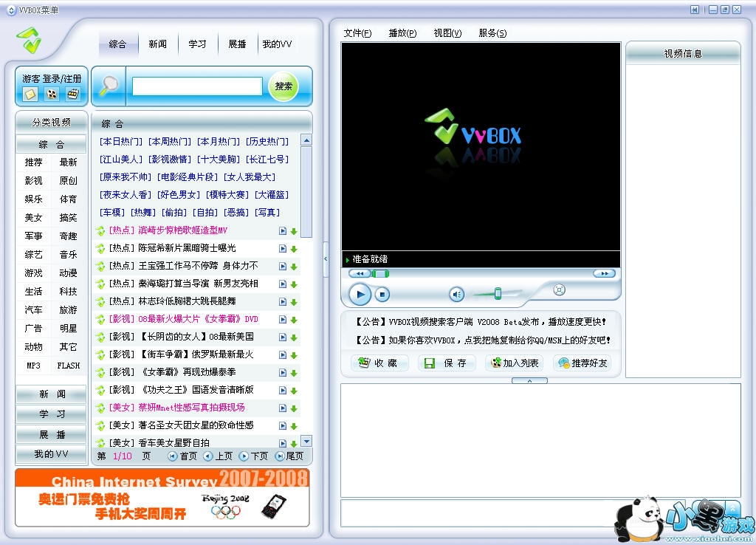
Task: Download arrow for 秦海璐打算当导演 row
Action: coord(294,284)
